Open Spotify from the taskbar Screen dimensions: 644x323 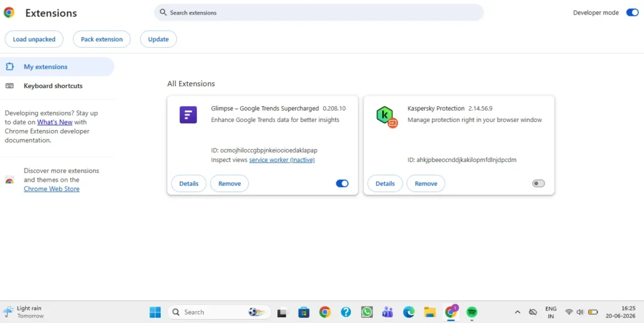tap(472, 312)
